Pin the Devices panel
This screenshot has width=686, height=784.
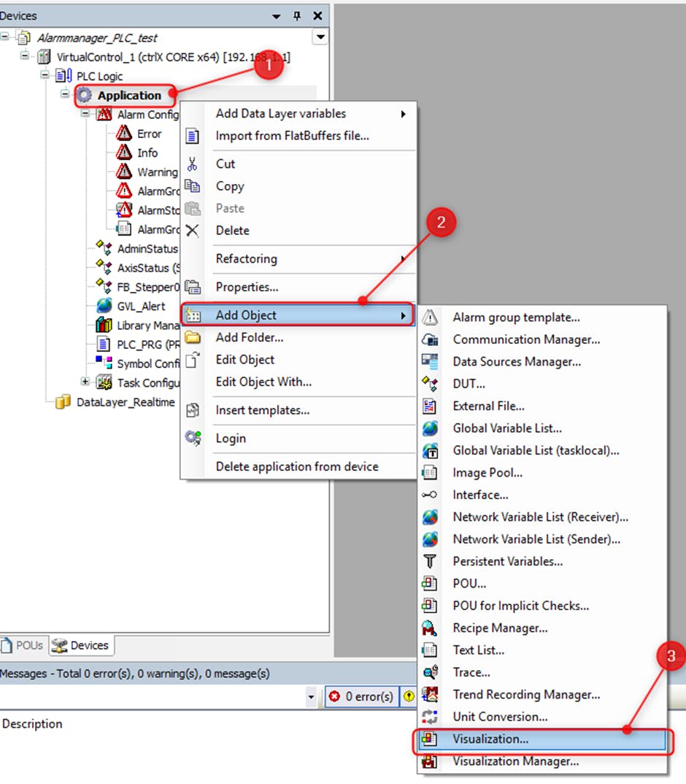(297, 16)
